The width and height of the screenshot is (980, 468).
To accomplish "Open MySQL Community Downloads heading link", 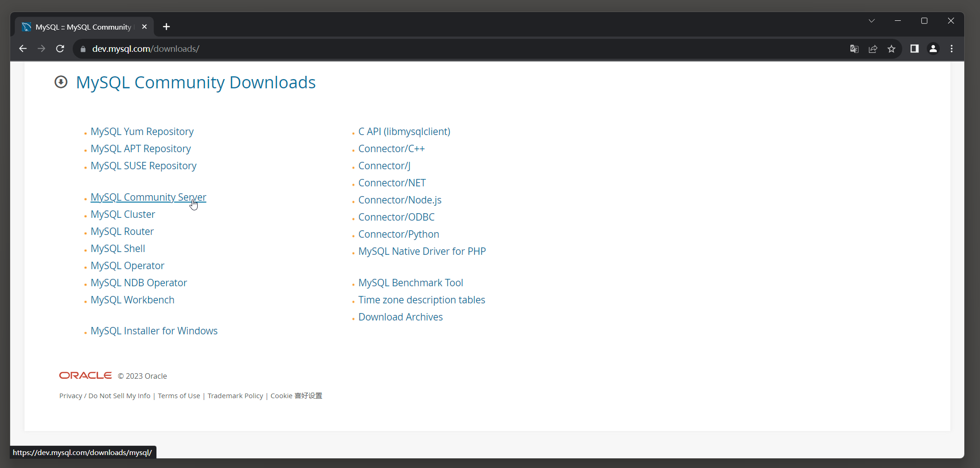I will click(196, 82).
